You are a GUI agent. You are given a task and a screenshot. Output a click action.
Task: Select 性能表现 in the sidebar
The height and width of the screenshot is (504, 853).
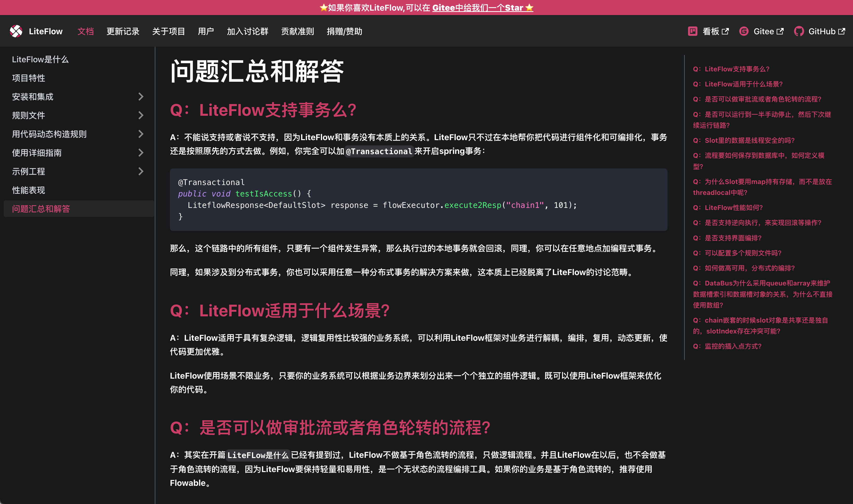click(x=28, y=190)
